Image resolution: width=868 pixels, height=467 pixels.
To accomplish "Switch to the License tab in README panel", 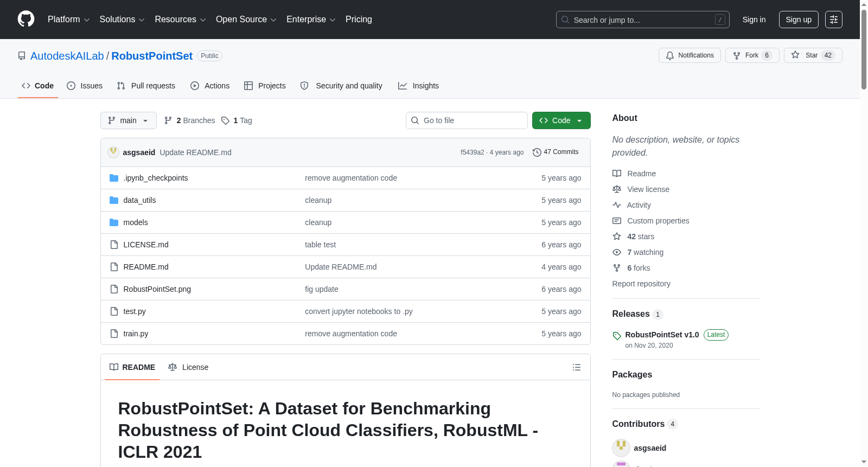I will (x=188, y=367).
